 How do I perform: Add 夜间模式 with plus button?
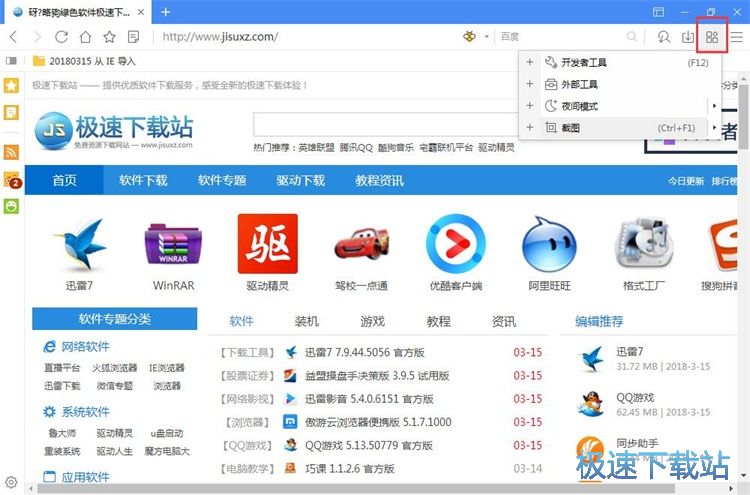[529, 106]
